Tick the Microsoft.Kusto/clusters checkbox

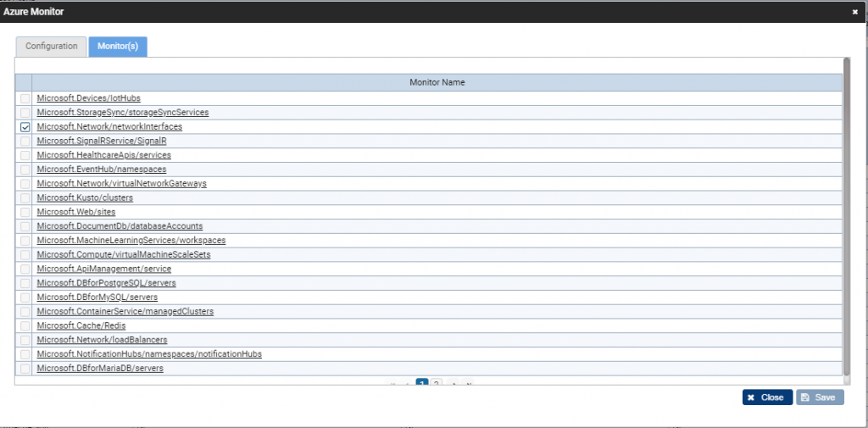click(x=25, y=198)
